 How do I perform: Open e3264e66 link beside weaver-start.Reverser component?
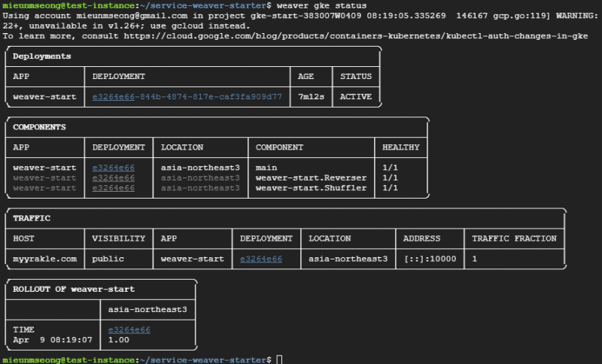[x=114, y=177]
